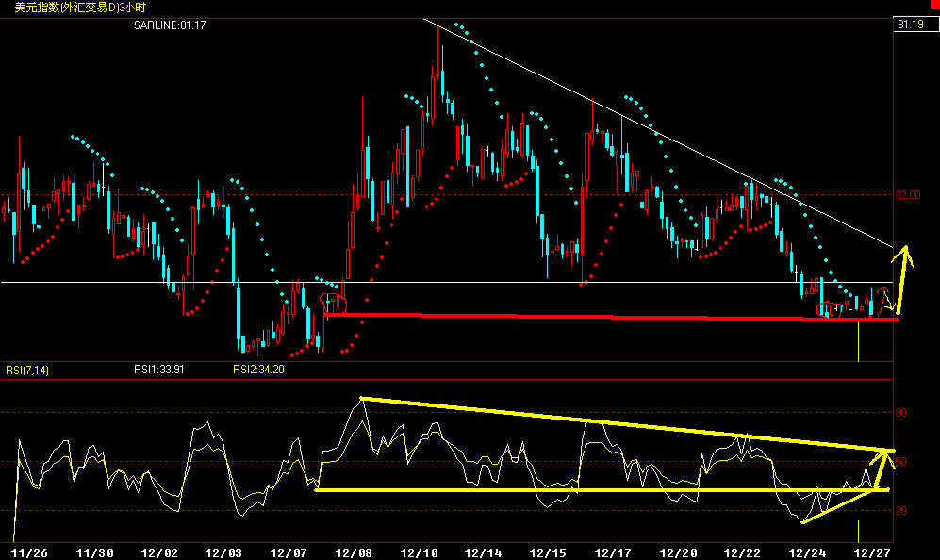Screen dimensions: 940x560
Task: Click the RSI2:34.20 value
Action: click(258, 370)
